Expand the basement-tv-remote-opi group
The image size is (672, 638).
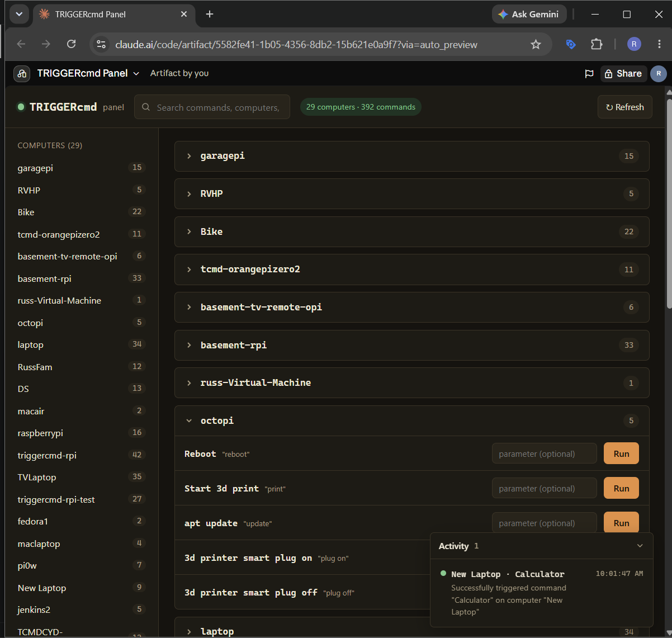click(412, 307)
